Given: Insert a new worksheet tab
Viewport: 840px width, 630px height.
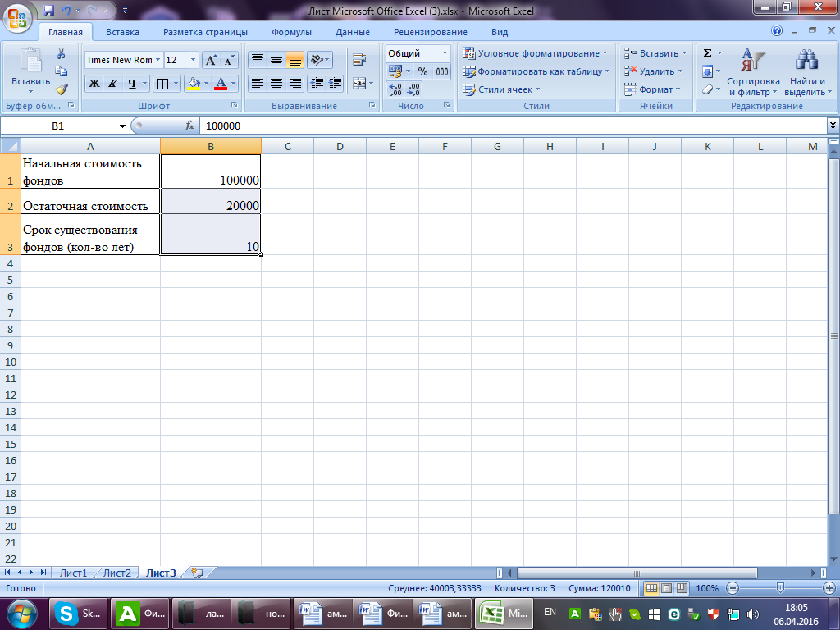Looking at the screenshot, I should (x=197, y=573).
